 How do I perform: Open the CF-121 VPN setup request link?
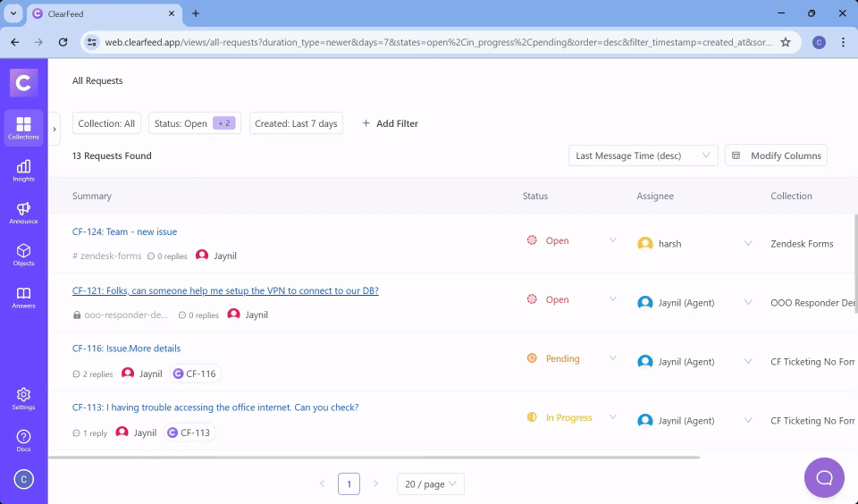point(225,290)
